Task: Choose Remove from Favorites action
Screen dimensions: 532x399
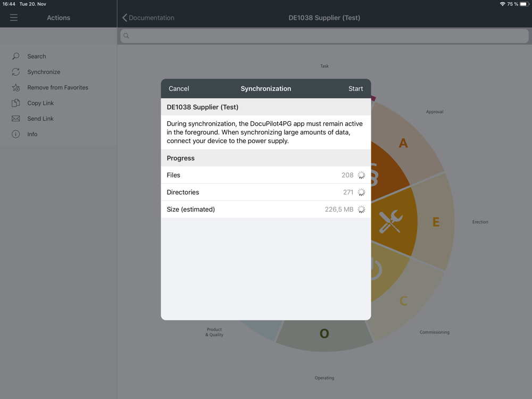Action: coord(57,88)
